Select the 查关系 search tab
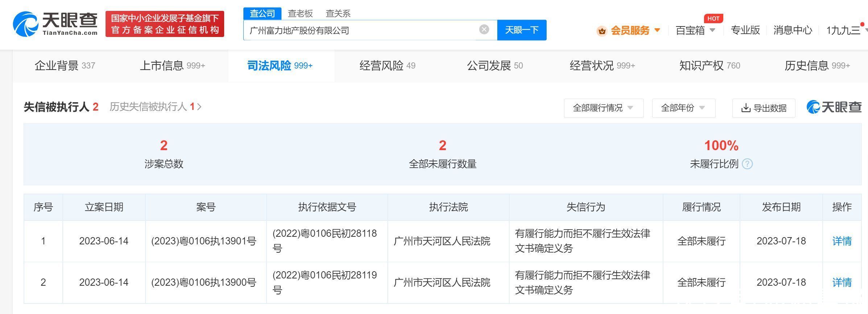 pos(338,13)
